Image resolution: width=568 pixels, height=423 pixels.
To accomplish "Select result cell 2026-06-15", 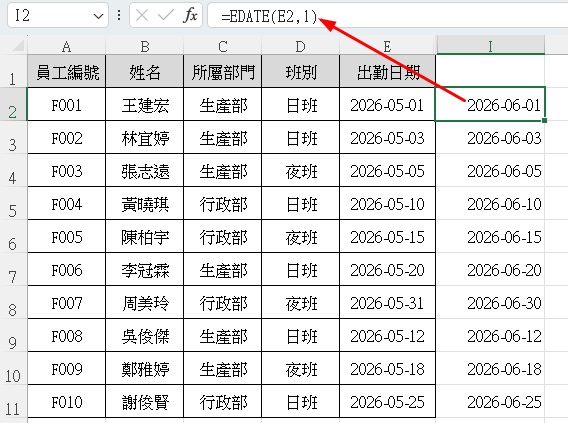I will coord(490,236).
